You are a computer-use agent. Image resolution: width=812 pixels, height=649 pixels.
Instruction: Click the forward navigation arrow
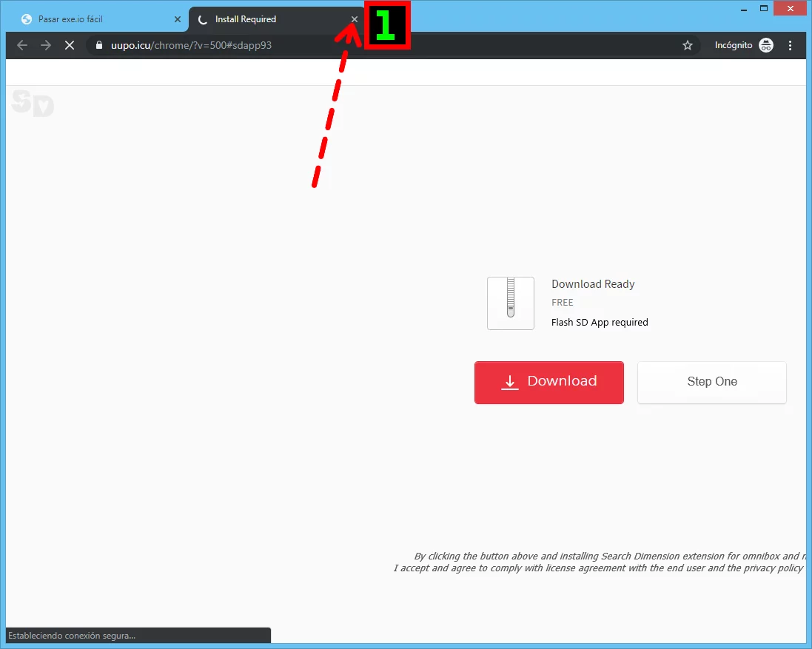[x=46, y=45]
